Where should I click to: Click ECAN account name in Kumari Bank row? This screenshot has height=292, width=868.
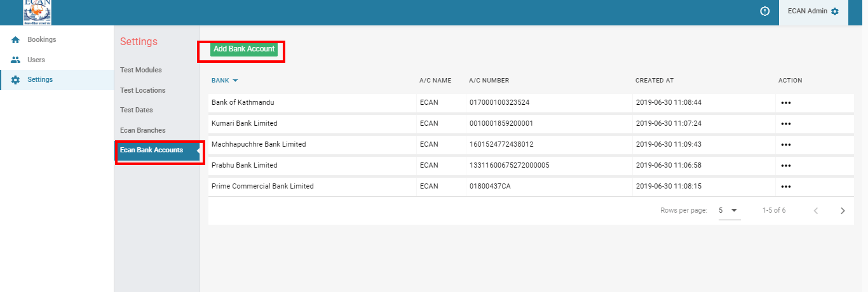tap(429, 123)
